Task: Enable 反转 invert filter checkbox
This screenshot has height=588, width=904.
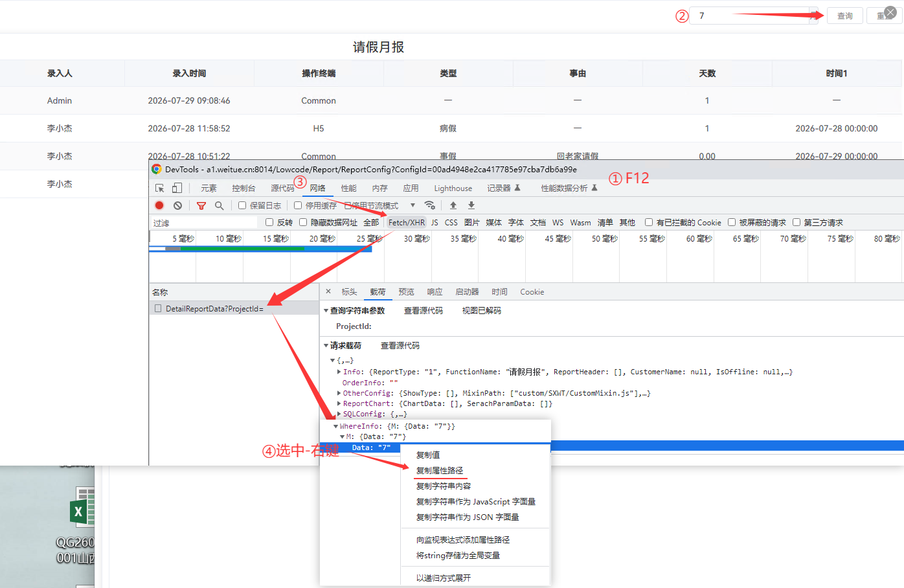Action: [269, 222]
